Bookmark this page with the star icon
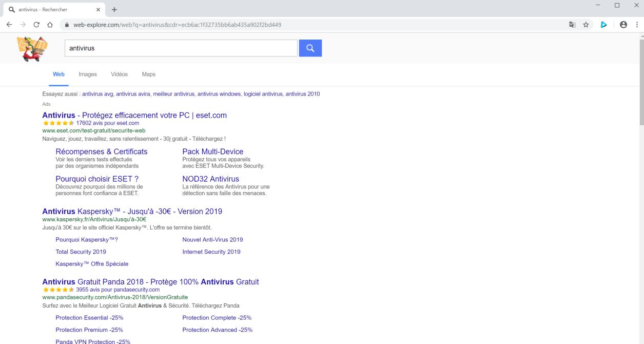 click(x=586, y=25)
